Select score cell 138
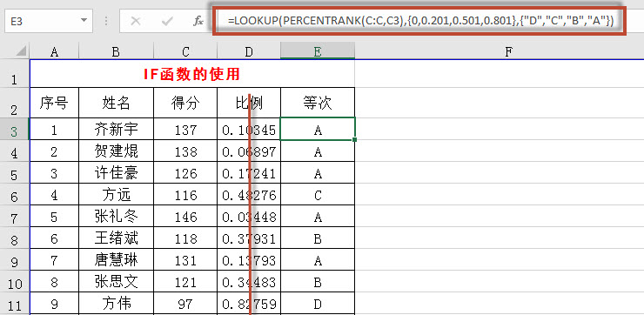The width and height of the screenshot is (644, 315). [x=185, y=151]
